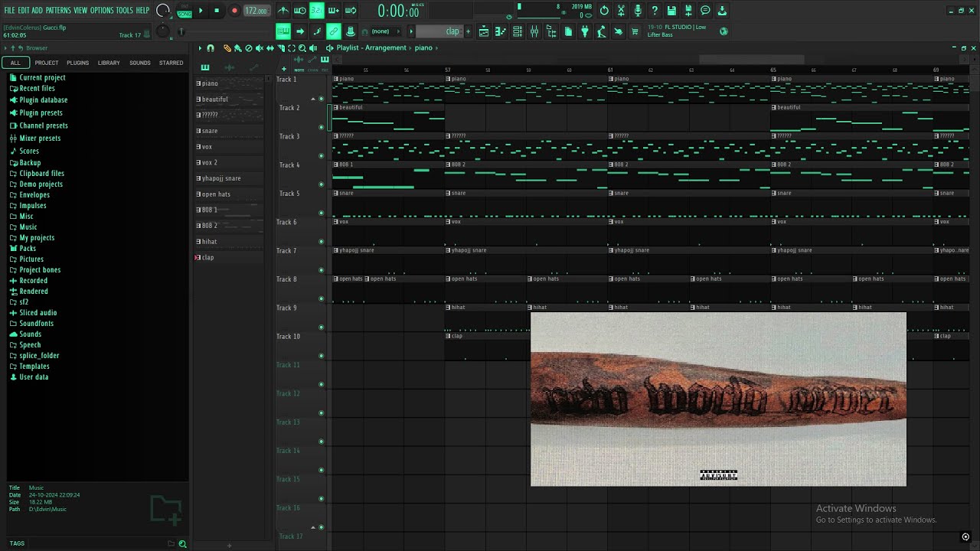Select the open hats pattern in picker
Viewport: 980px width, 551px height.
coord(230,194)
